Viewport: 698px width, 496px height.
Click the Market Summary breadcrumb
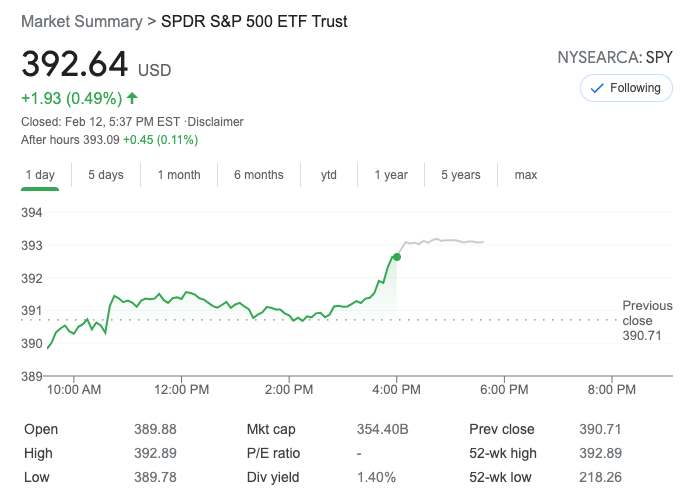click(80, 21)
